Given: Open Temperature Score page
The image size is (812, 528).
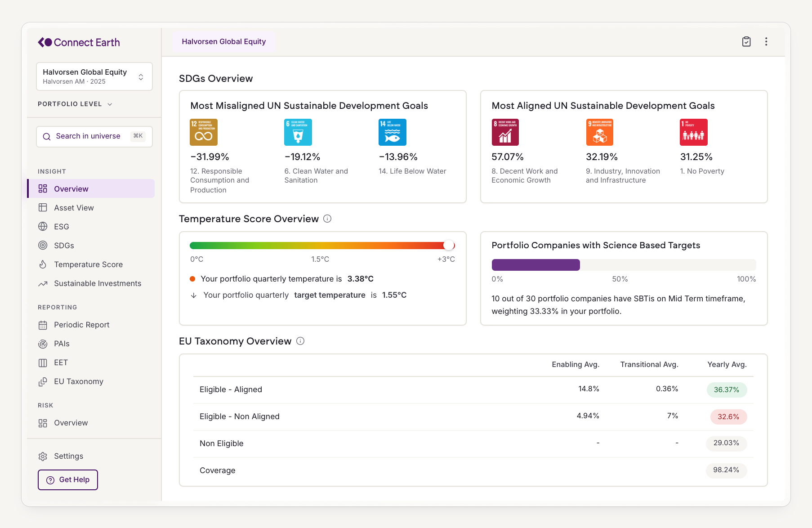Looking at the screenshot, I should (x=91, y=264).
